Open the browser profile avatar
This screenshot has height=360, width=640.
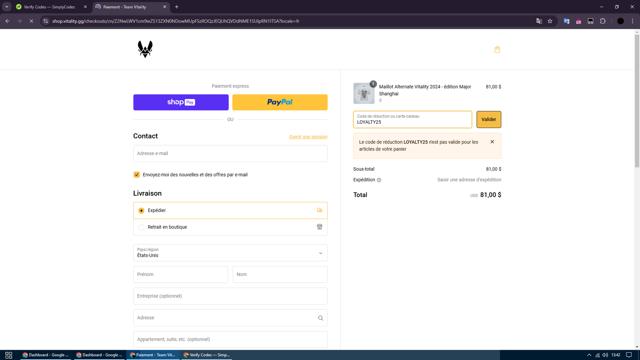point(620,21)
